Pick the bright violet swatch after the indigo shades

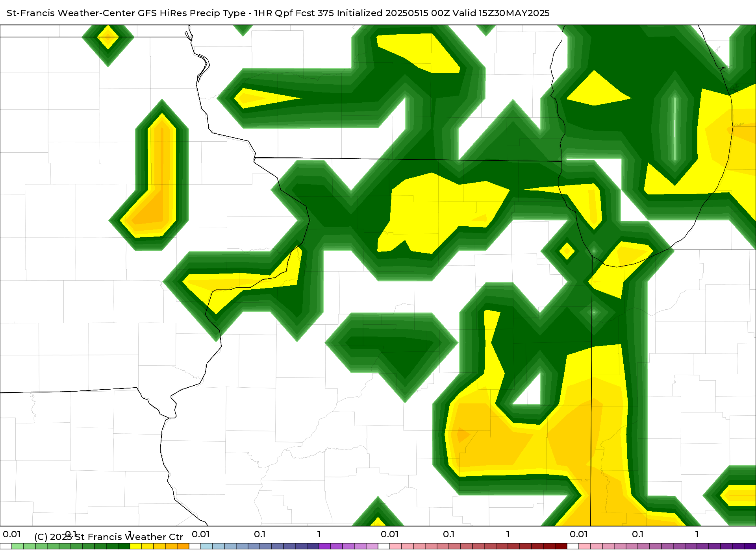(325, 546)
